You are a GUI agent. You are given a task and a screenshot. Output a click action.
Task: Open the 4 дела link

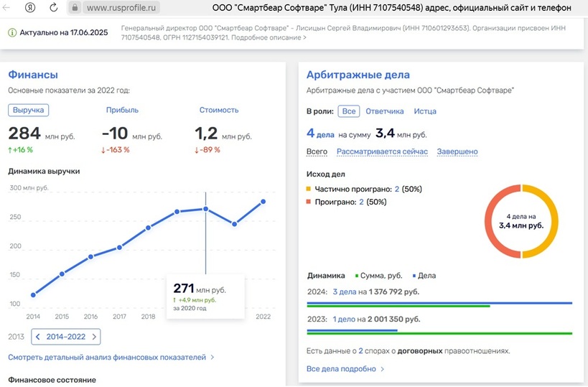[x=320, y=134]
